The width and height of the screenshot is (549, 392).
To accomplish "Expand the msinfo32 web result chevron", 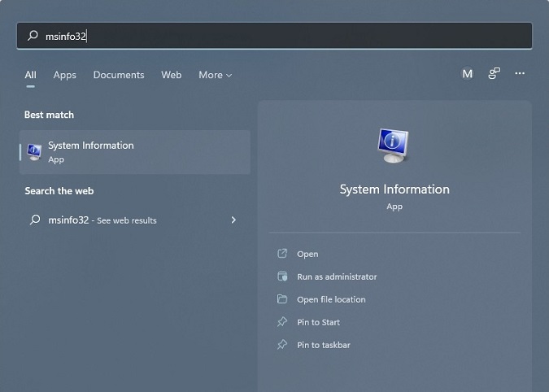I will click(233, 220).
